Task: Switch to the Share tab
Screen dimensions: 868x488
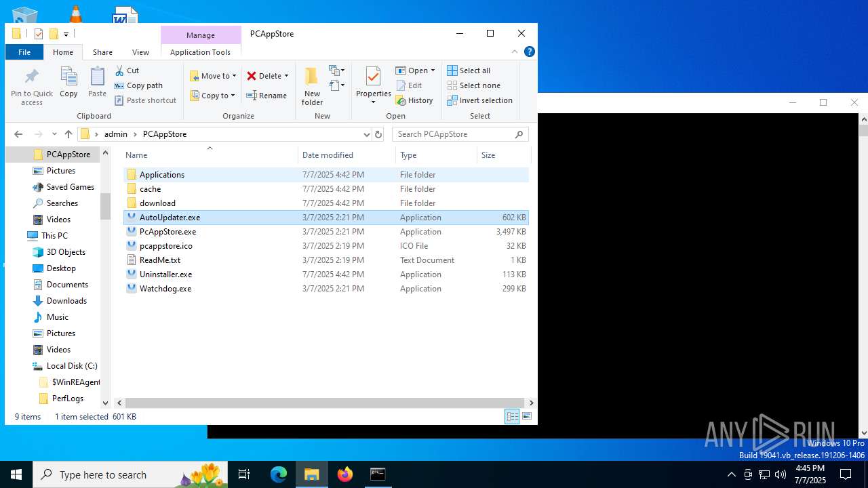Action: (x=102, y=52)
